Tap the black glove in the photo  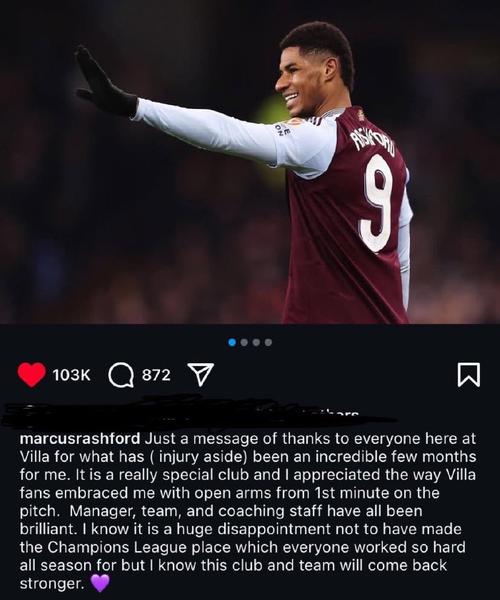[x=104, y=84]
